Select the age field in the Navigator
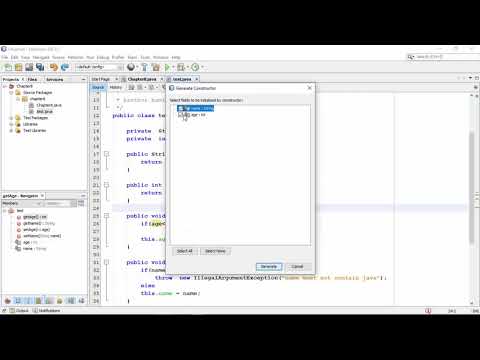Screen dimensions: 480x360 coord(30,242)
